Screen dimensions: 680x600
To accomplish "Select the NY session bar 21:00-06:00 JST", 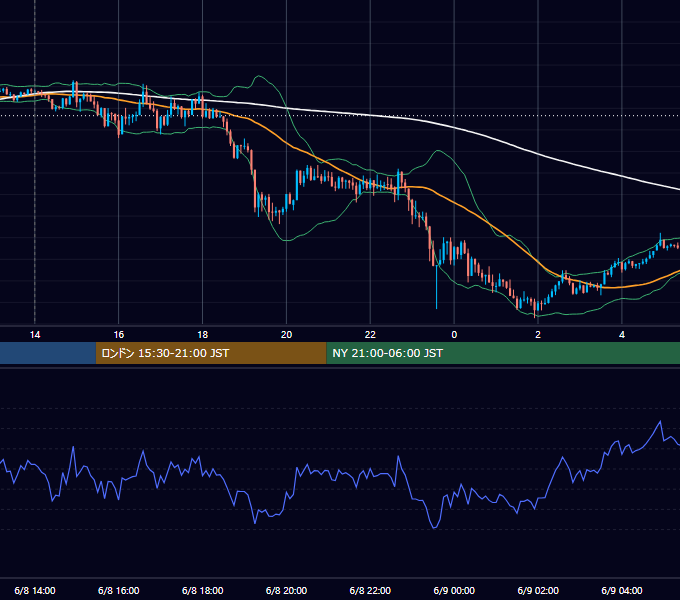I will point(503,353).
